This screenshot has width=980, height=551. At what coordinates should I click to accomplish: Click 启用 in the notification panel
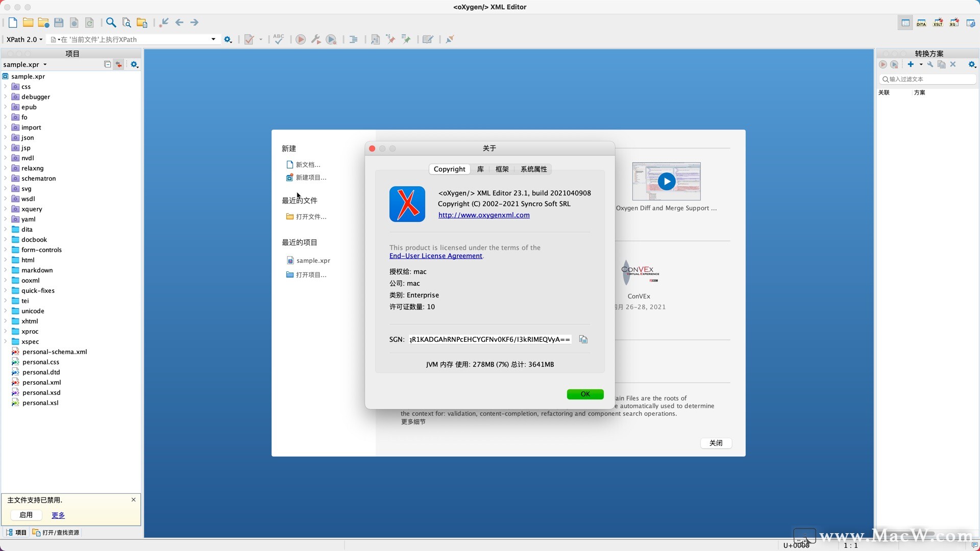click(x=26, y=515)
